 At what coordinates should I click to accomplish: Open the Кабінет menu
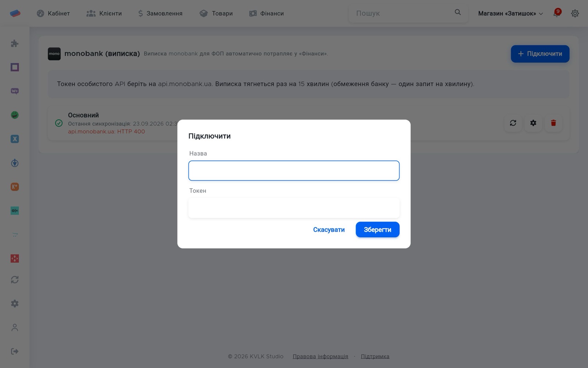point(53,14)
